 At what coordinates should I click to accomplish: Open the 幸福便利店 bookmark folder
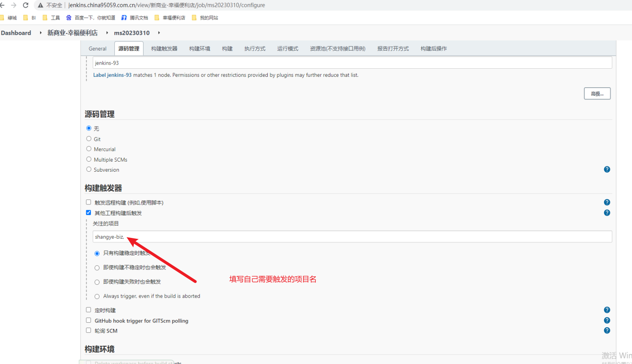(x=170, y=18)
